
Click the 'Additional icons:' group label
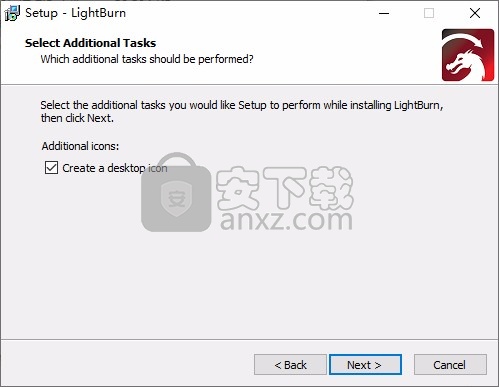pos(80,146)
